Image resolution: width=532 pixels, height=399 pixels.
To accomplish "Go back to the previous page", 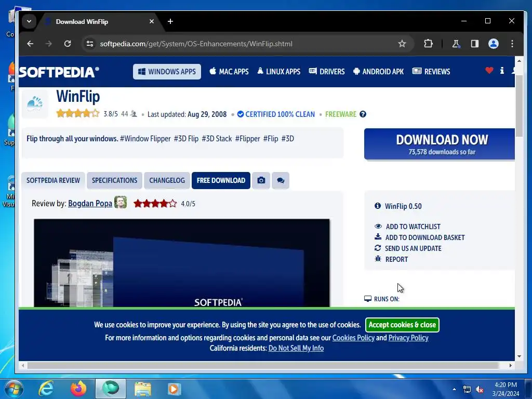I will coord(30,44).
